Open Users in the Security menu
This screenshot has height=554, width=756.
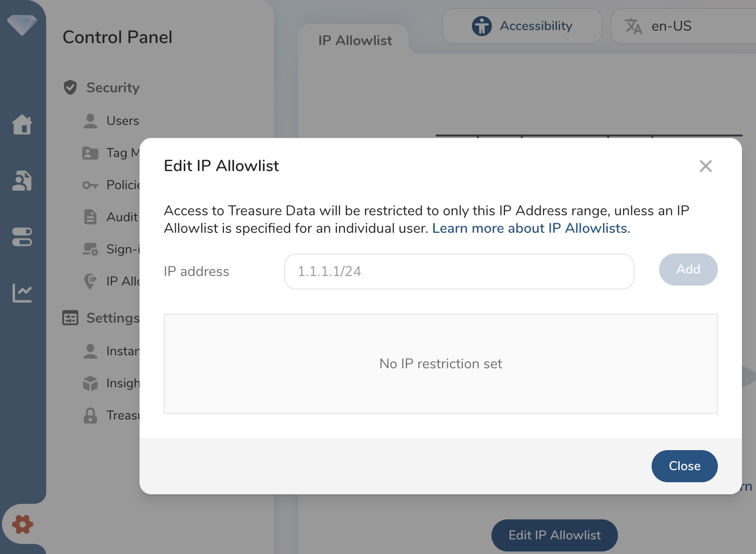pyautogui.click(x=122, y=121)
